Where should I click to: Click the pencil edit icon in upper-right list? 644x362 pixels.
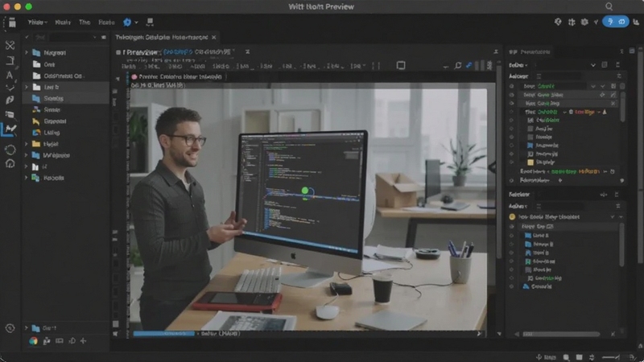point(613,95)
